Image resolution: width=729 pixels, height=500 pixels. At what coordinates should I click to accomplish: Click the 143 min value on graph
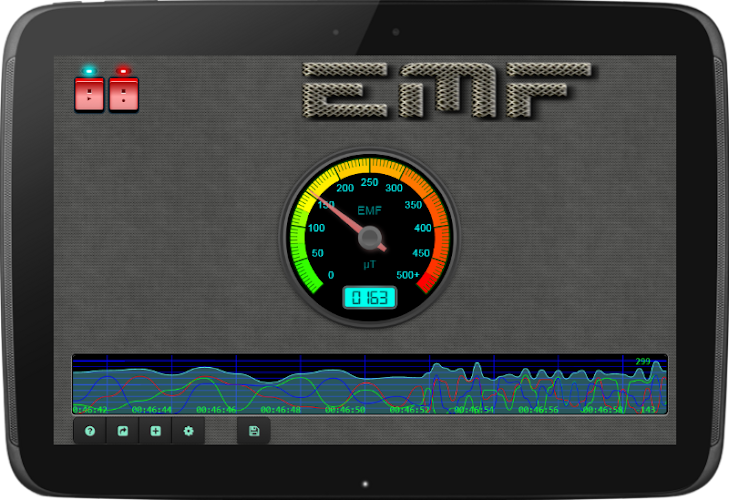tap(648, 409)
